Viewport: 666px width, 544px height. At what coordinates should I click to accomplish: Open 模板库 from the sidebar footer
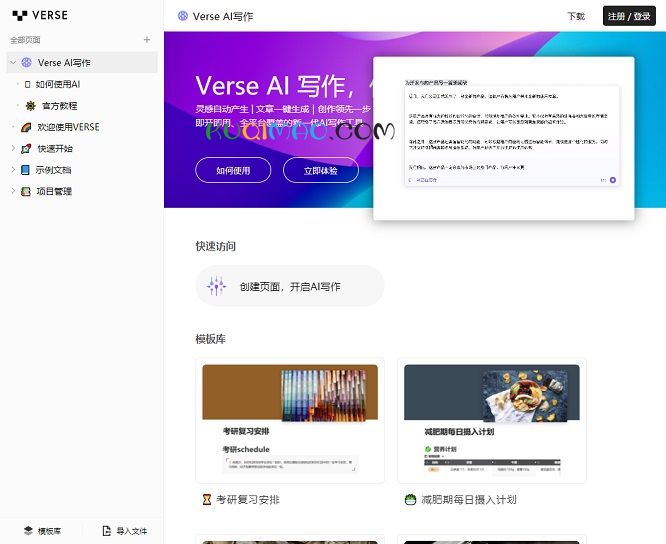[42, 530]
